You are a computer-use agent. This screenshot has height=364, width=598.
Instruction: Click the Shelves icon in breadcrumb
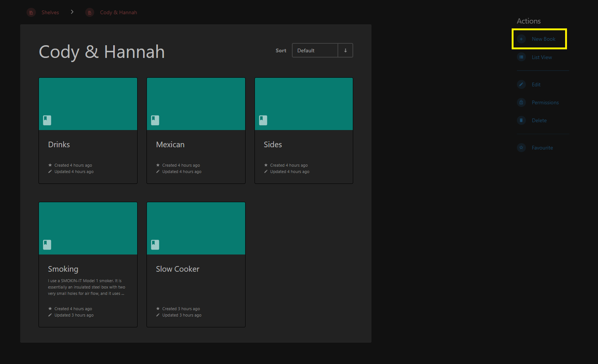click(31, 12)
